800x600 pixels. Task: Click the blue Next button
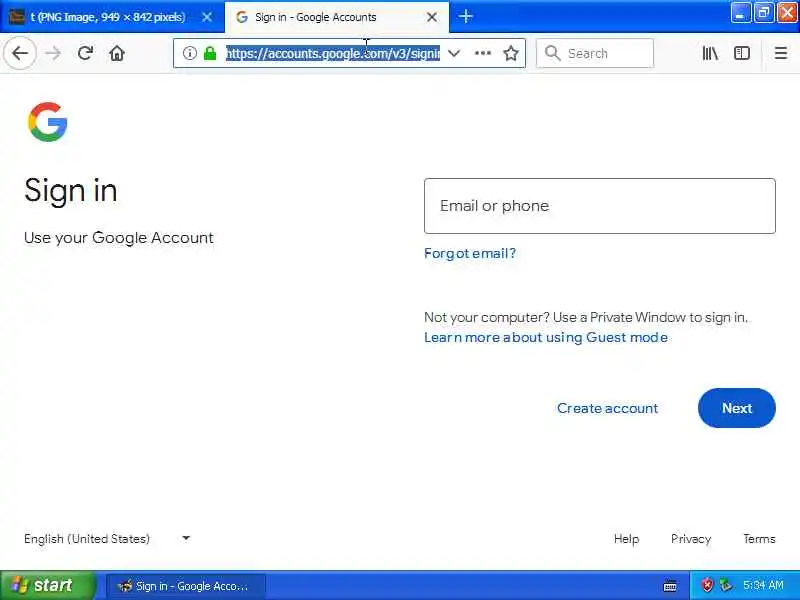[737, 408]
